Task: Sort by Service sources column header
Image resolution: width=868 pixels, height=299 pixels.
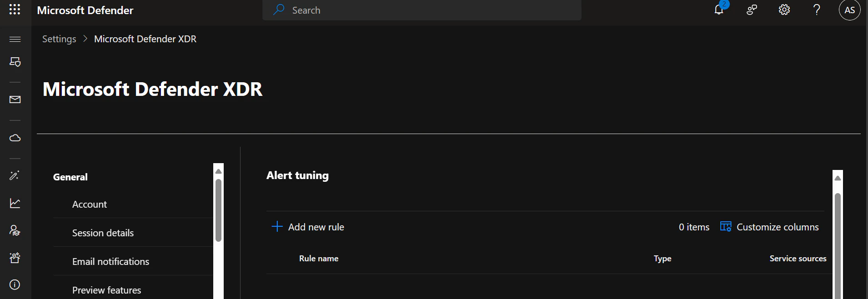Action: (798, 259)
